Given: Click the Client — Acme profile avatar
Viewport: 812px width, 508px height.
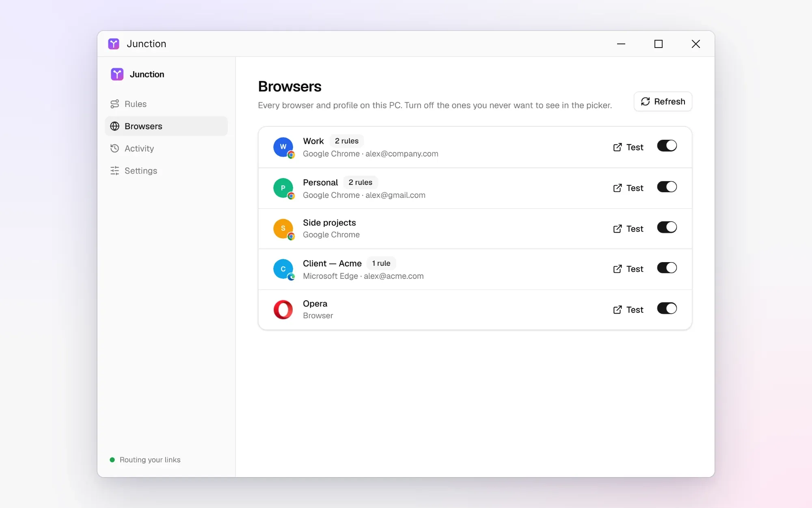Looking at the screenshot, I should [x=283, y=269].
